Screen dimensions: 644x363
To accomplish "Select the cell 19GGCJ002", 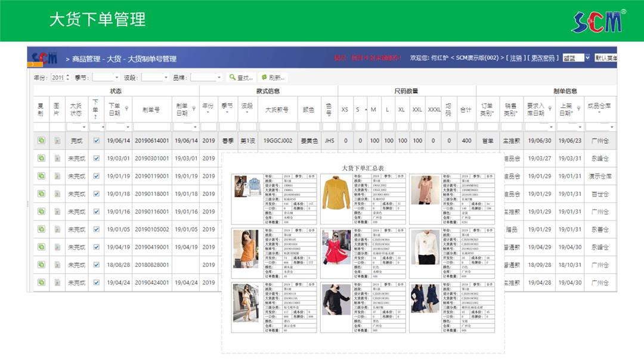I will [278, 140].
